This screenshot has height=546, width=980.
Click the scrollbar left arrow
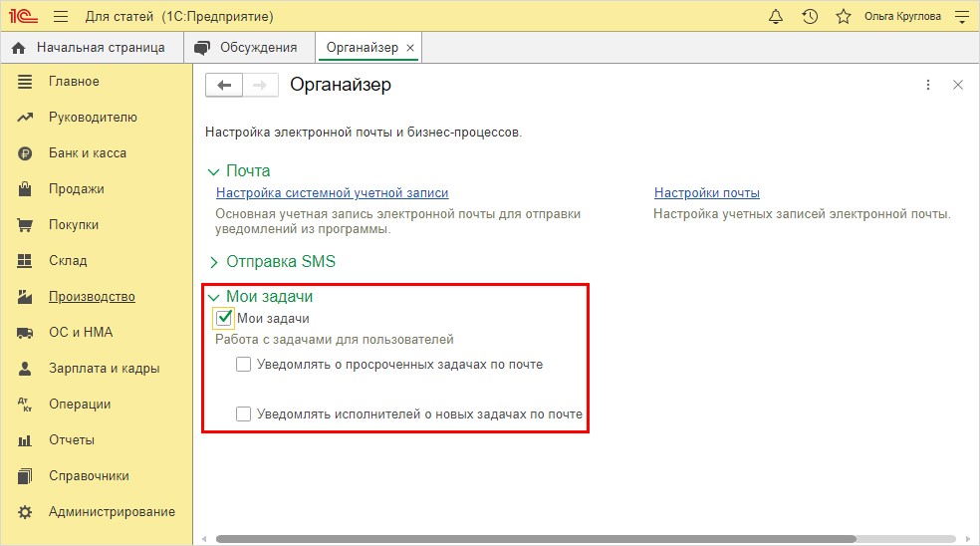point(204,538)
